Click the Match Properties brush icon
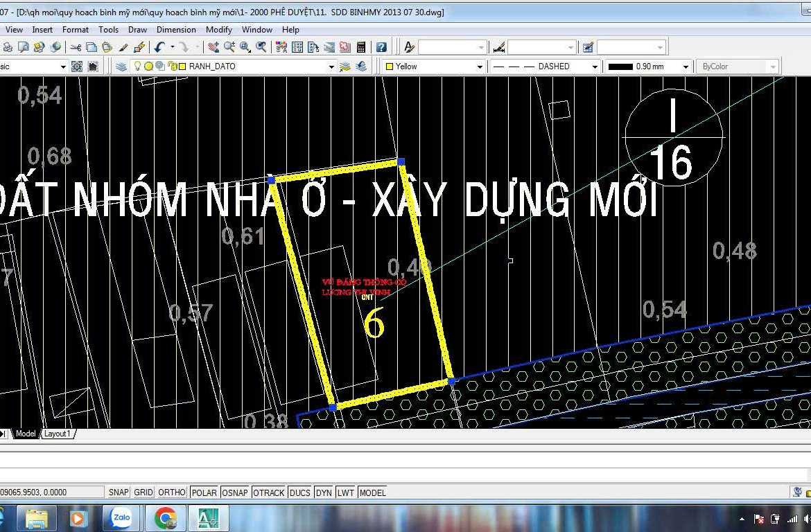The width and height of the screenshot is (811, 532). click(x=123, y=47)
